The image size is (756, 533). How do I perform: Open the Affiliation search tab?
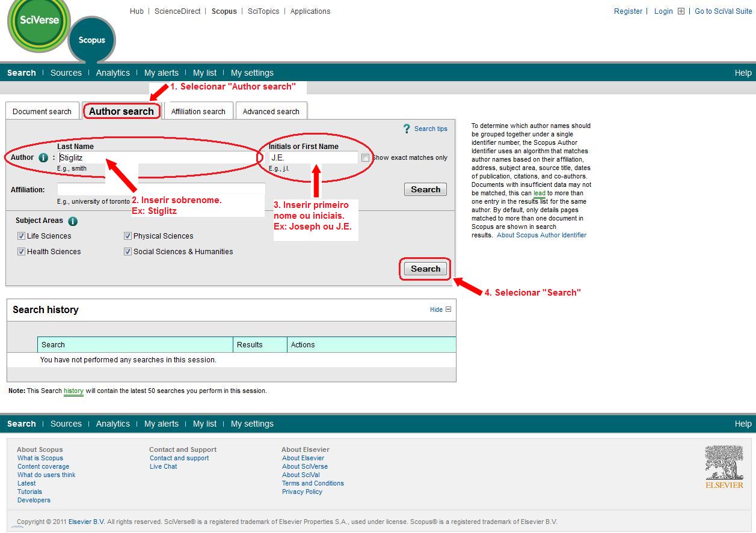coord(198,111)
